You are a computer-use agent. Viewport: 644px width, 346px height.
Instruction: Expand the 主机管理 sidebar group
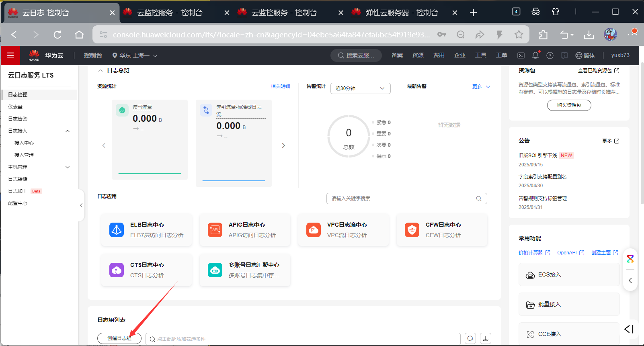[68, 167]
